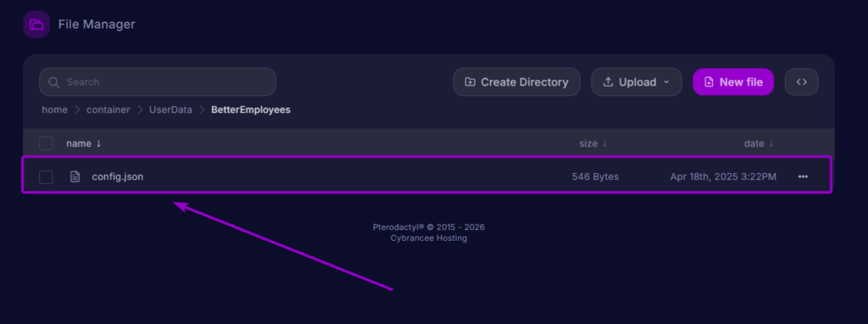The height and width of the screenshot is (324, 868).
Task: Click the 546 Bytes size value
Action: pyautogui.click(x=595, y=176)
